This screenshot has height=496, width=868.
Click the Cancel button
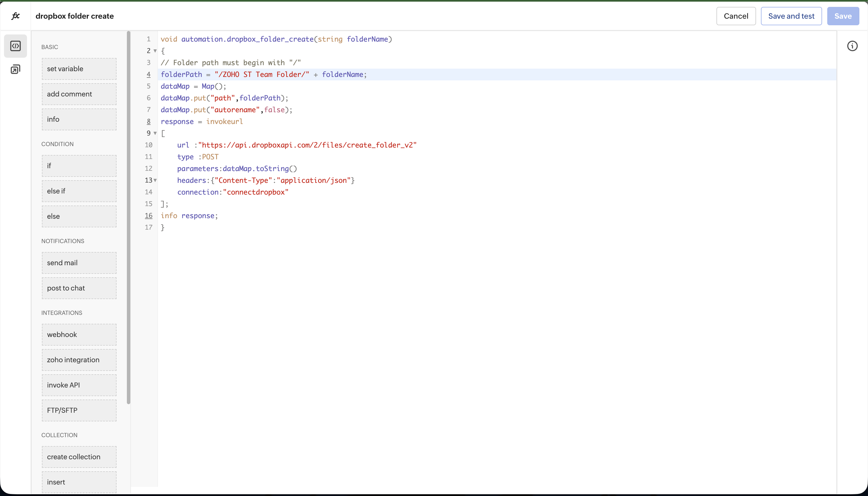[736, 16]
